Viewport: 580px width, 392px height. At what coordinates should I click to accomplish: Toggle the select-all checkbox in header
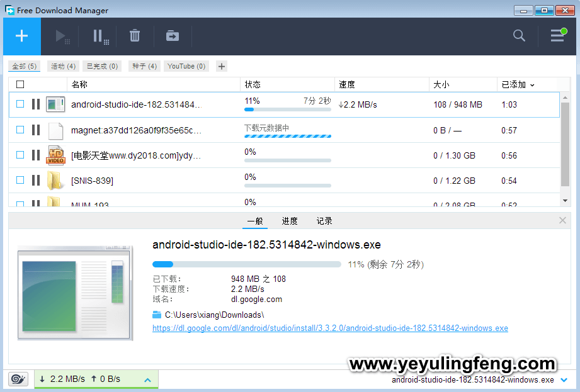[20, 84]
